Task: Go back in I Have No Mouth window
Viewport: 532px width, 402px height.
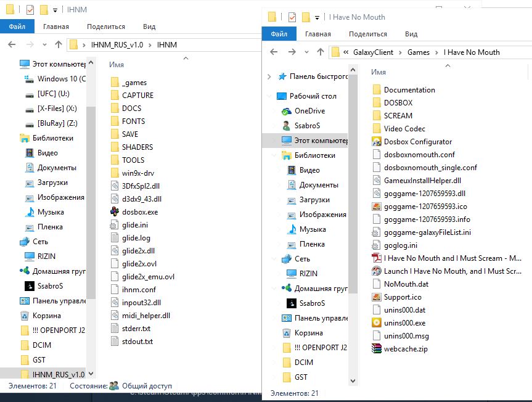Action: (274, 52)
